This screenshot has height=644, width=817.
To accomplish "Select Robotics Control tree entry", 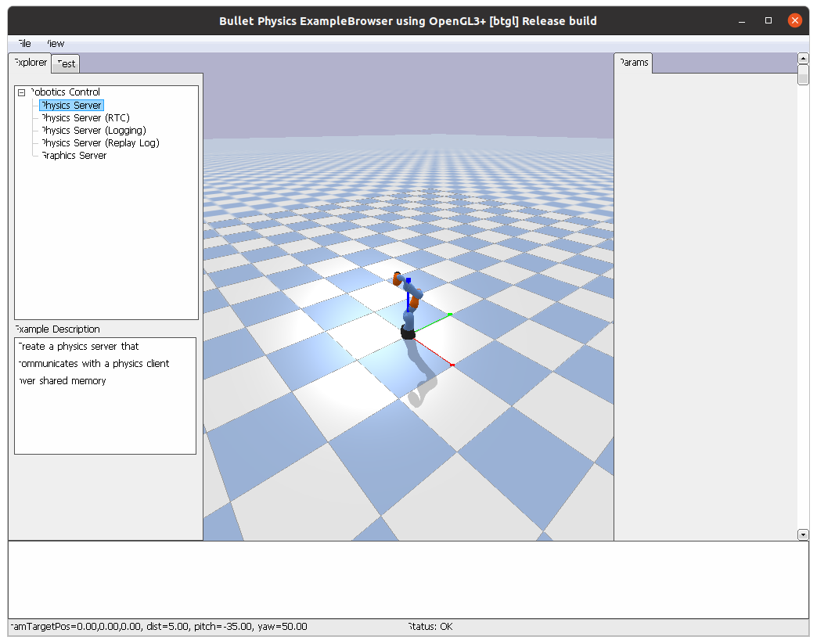I will 65,92.
